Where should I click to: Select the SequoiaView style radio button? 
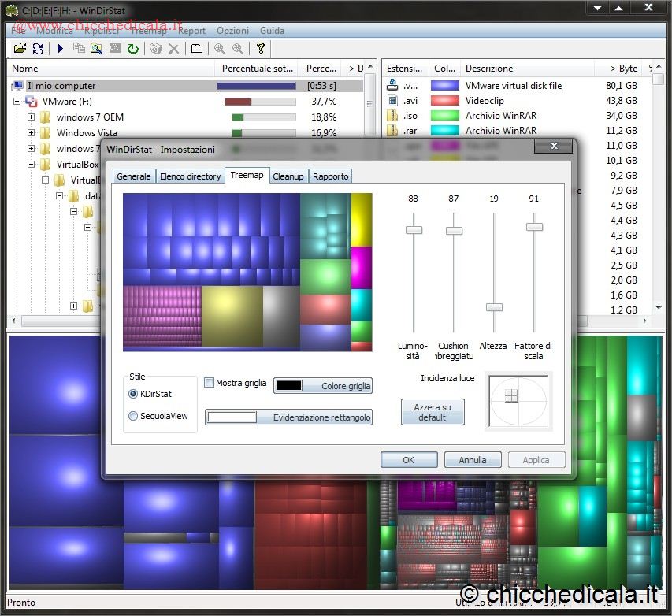(x=133, y=416)
